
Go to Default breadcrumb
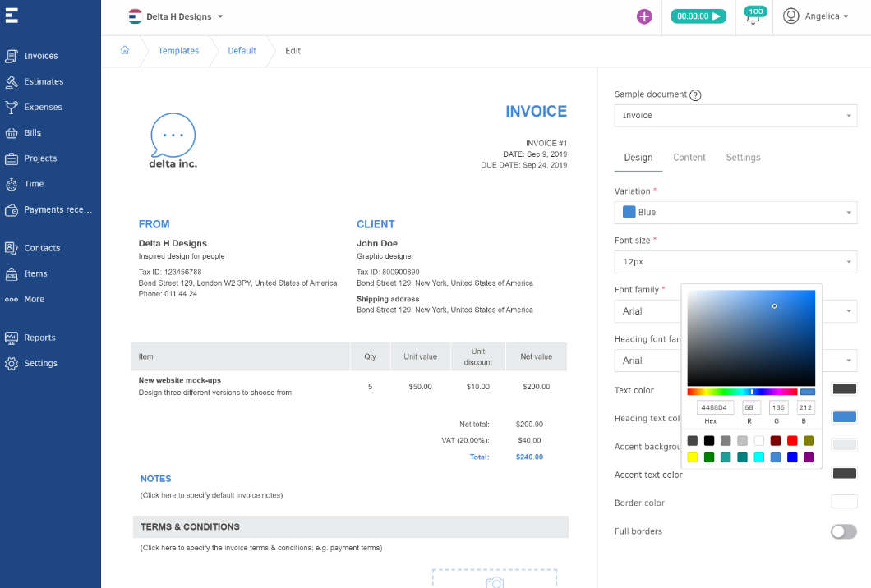pyautogui.click(x=242, y=51)
